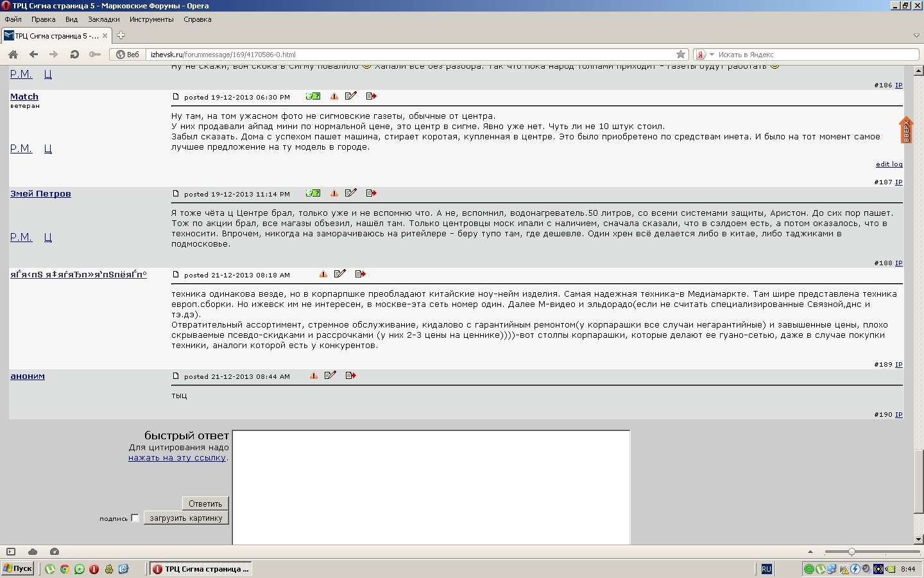This screenshot has height=578, width=924.
Task: Go back using the left arrow button
Action: click(x=33, y=55)
